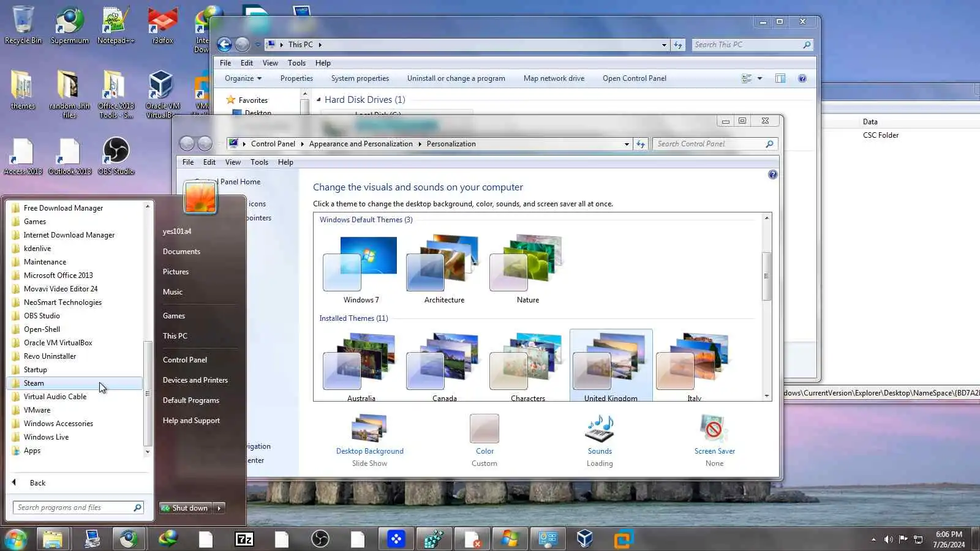Select the Access 2013 desktop icon
Screen dimensions: 980x551
[23, 156]
